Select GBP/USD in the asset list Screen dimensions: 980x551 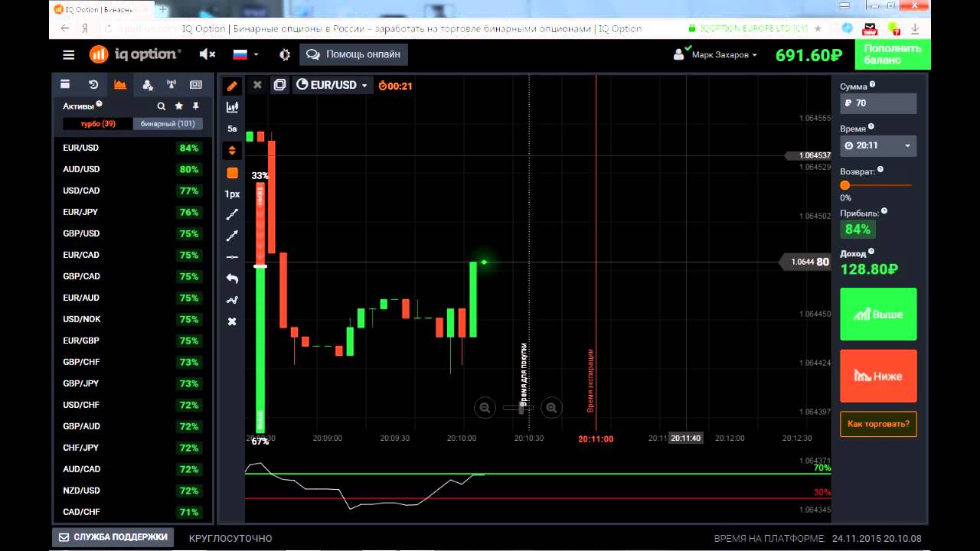click(x=132, y=233)
